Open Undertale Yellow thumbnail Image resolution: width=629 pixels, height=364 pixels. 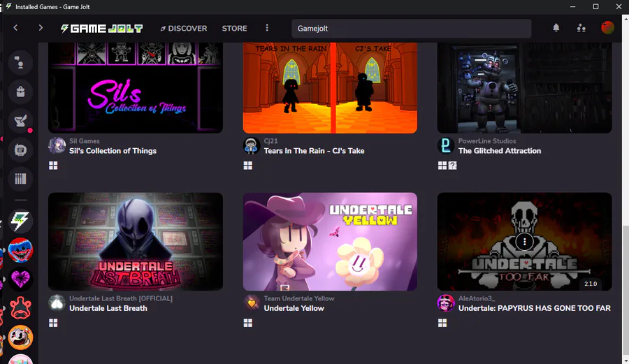coord(330,241)
